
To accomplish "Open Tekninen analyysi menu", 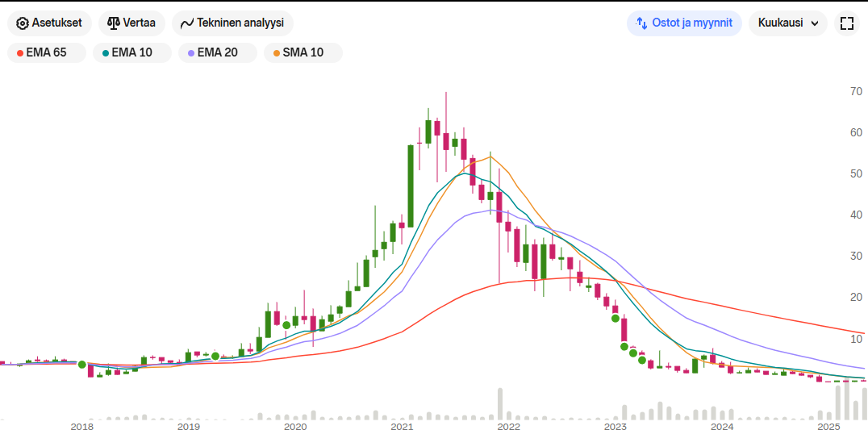I will (x=232, y=23).
